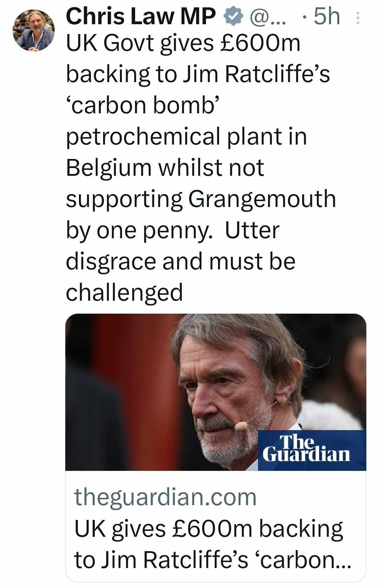The image size is (379, 588).
Task: Click the headset microphone in the photo
Action: click(x=241, y=426)
